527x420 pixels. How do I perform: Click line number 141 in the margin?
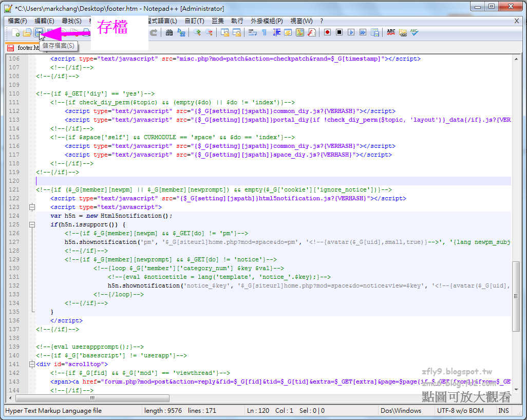pyautogui.click(x=14, y=364)
